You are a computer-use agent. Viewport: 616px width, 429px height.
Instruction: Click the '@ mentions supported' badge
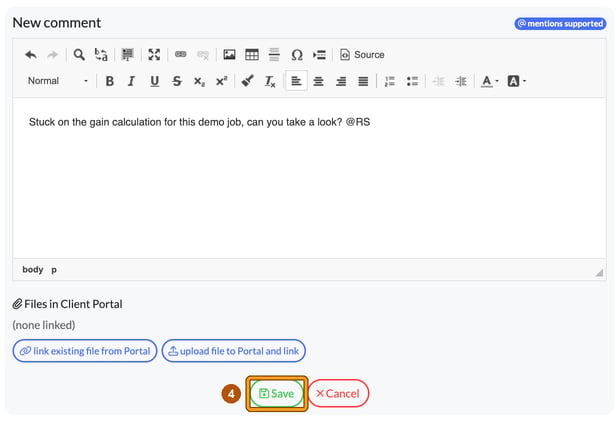(x=560, y=24)
